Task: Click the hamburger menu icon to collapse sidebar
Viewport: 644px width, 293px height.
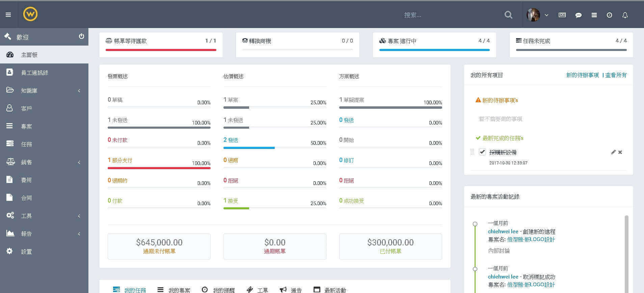Action: click(8, 15)
